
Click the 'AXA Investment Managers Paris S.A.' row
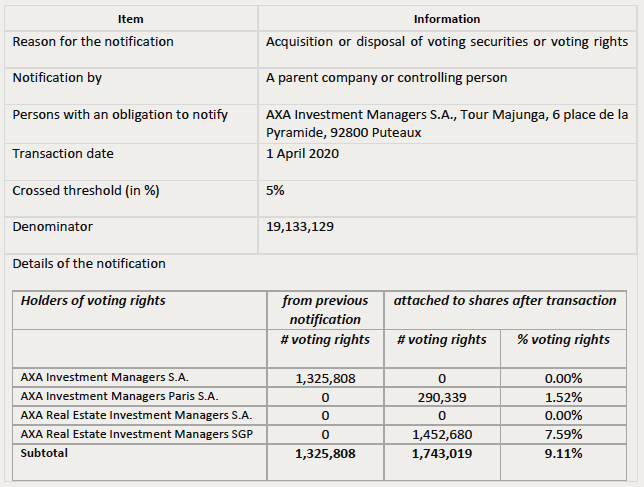click(x=320, y=397)
